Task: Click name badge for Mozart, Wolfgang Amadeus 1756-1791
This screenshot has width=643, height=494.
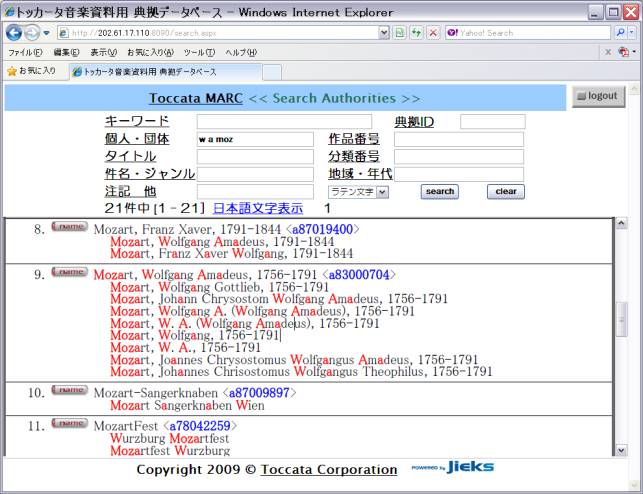Action: (x=69, y=272)
